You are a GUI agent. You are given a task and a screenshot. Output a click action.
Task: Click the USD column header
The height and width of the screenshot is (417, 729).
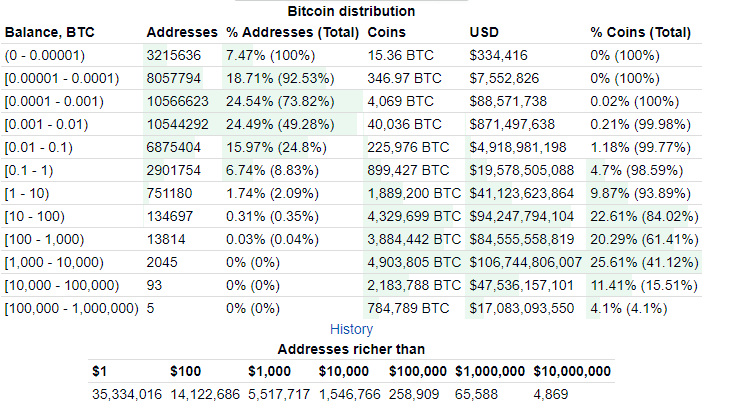click(x=485, y=32)
